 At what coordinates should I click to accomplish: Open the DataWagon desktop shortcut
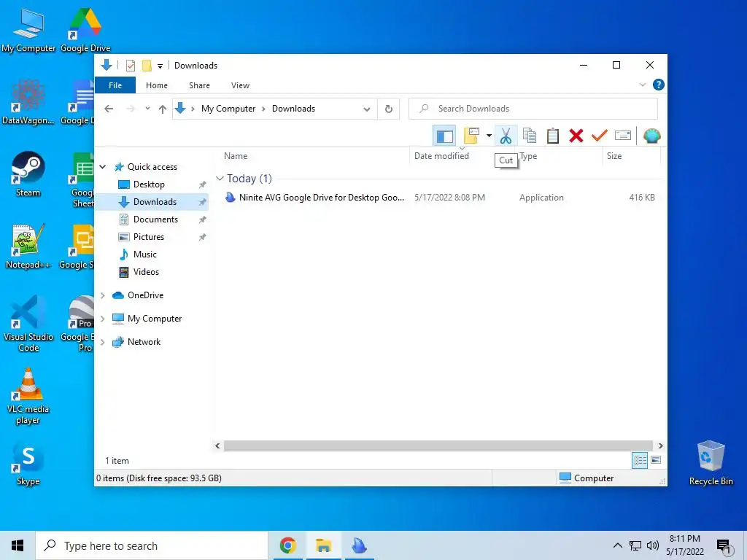28,102
